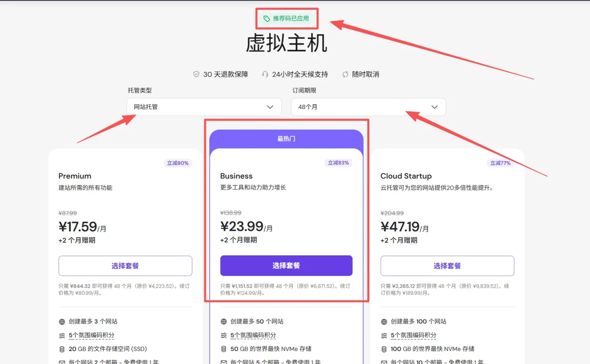Click globe icon in Premium's 创建最多 3 个网站 row
The image size is (590, 364).
click(62, 322)
